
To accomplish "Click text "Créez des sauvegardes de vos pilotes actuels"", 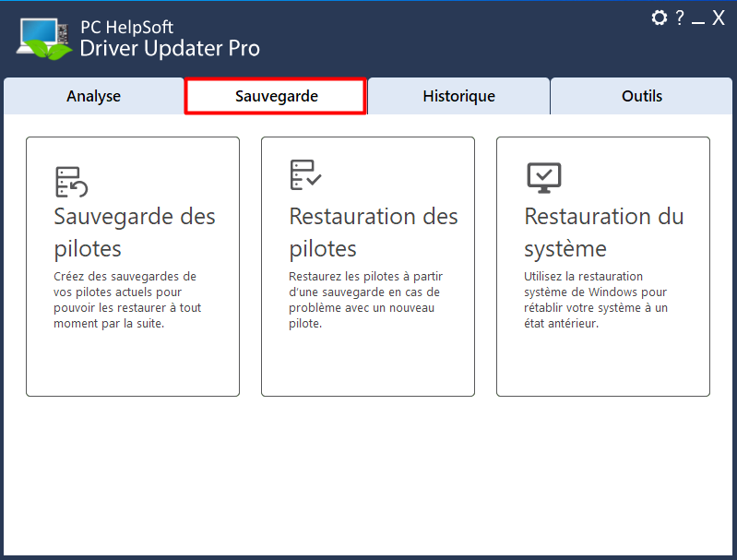I will [x=125, y=284].
